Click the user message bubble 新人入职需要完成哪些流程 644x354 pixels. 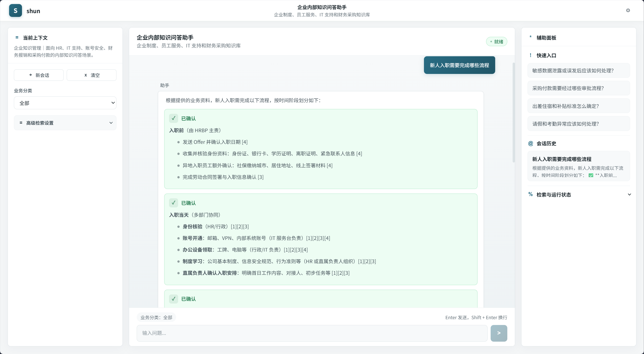tap(459, 65)
